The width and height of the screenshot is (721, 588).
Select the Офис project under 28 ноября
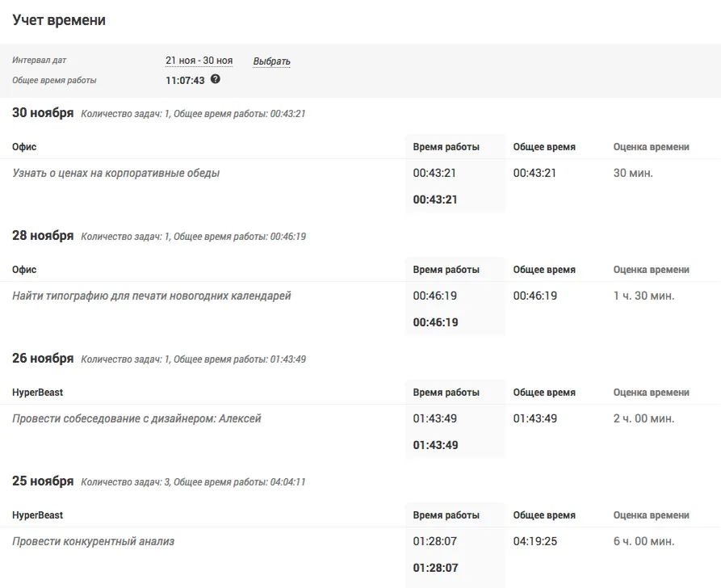[24, 270]
